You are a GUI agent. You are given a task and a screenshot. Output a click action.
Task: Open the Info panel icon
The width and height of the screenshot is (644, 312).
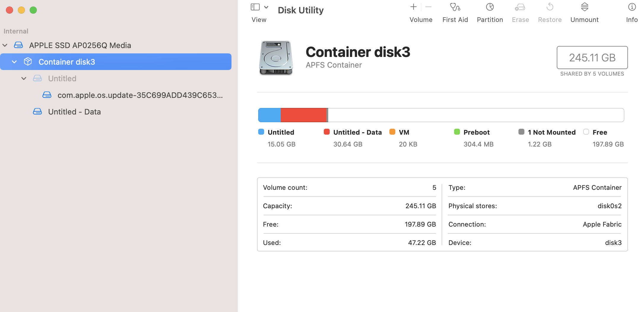coord(632,7)
